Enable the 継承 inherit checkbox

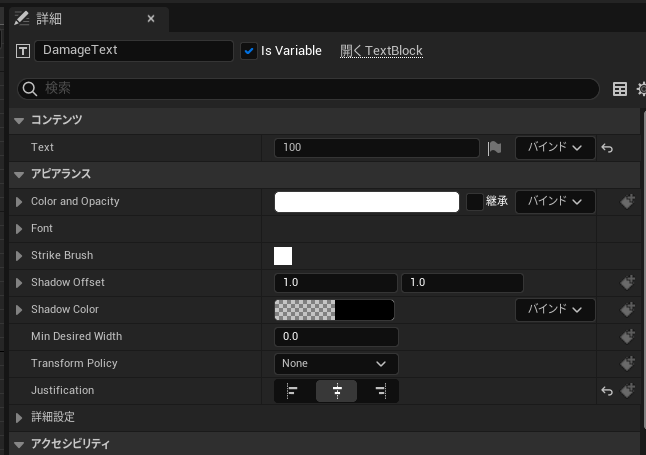coord(475,202)
